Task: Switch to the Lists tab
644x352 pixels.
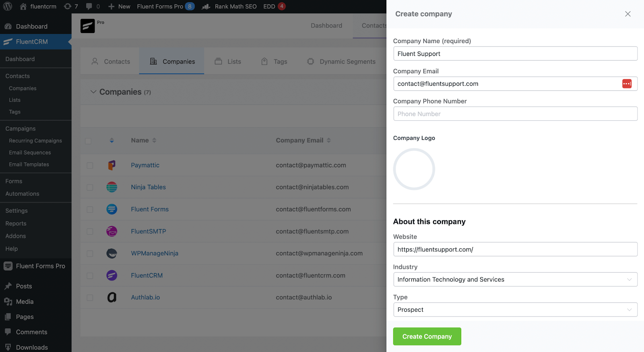Action: click(x=228, y=61)
